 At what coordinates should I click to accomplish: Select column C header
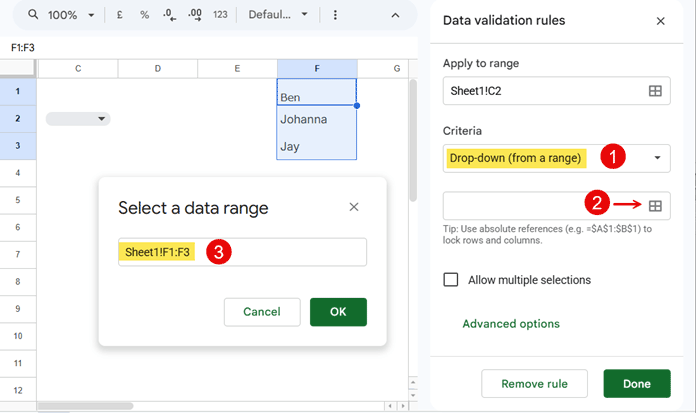pos(78,68)
